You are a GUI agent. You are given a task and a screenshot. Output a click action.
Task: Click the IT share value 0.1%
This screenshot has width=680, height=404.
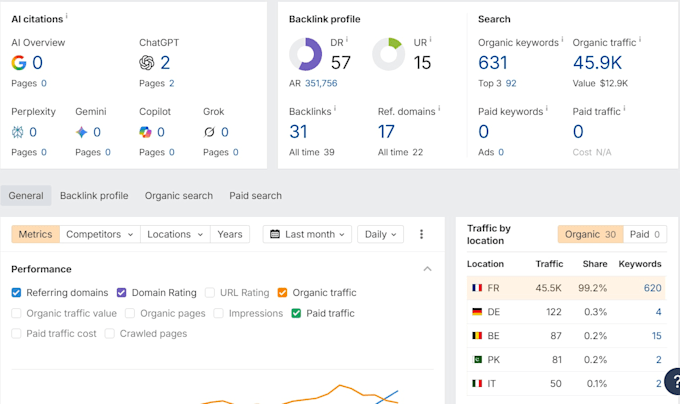pyautogui.click(x=597, y=383)
